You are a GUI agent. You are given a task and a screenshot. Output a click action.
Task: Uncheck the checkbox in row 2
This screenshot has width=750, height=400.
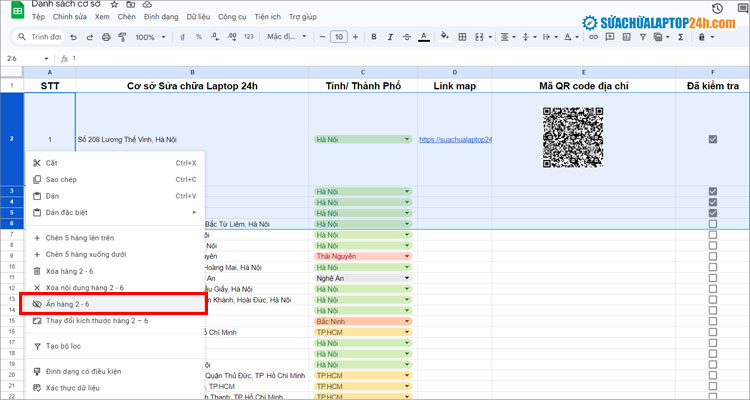712,139
